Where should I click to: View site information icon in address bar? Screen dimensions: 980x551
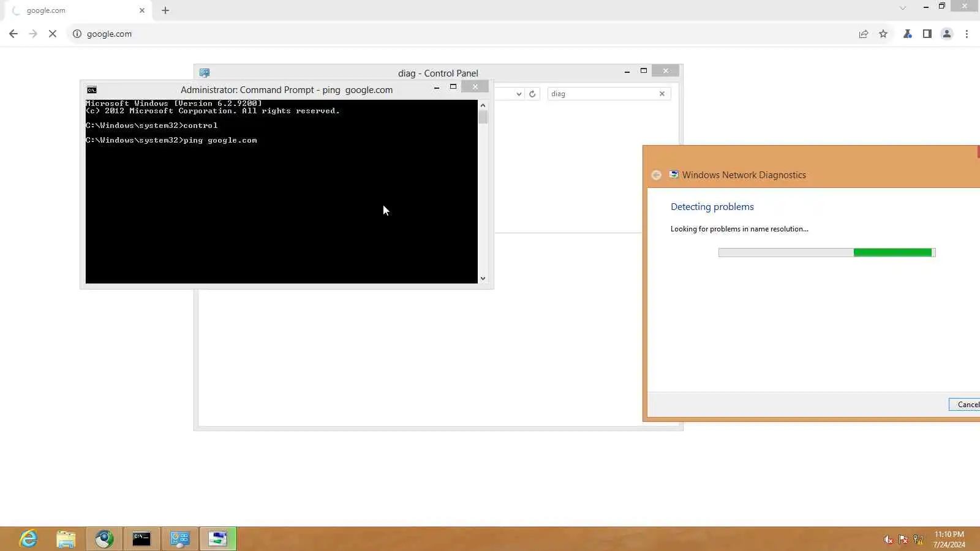(77, 34)
